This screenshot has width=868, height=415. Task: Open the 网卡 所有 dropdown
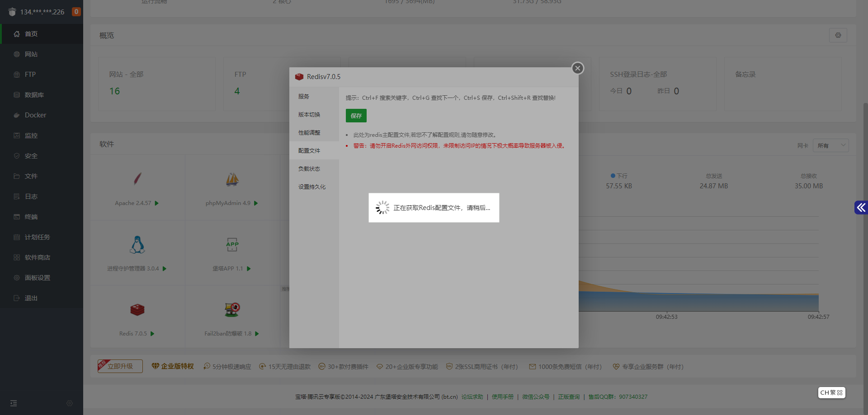coord(831,145)
